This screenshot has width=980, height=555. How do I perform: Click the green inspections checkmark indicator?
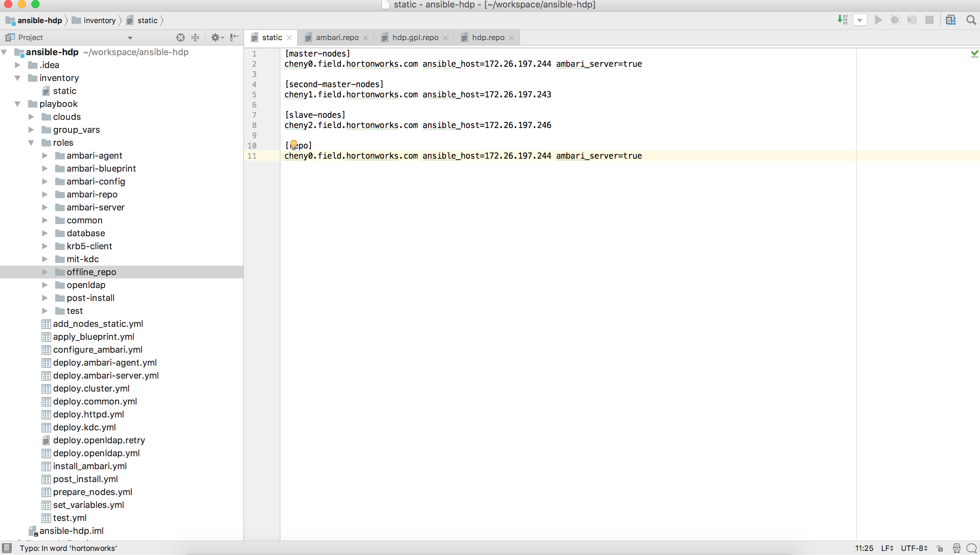[x=975, y=53]
